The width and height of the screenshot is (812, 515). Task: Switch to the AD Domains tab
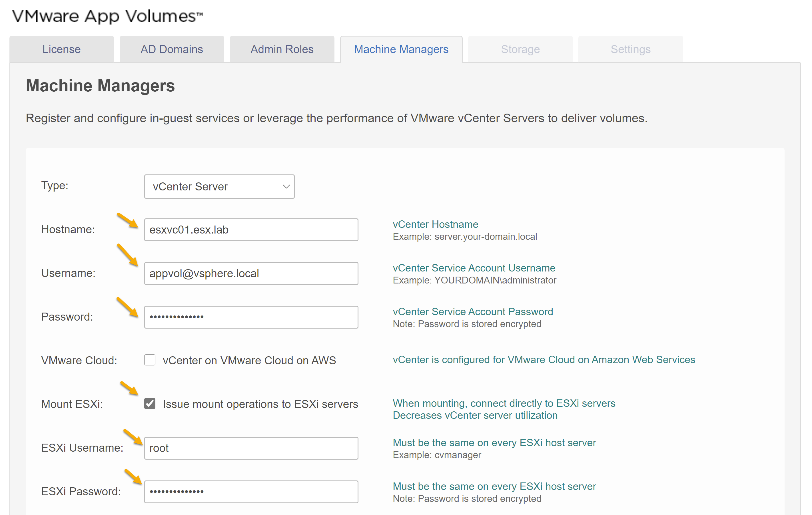coord(172,49)
